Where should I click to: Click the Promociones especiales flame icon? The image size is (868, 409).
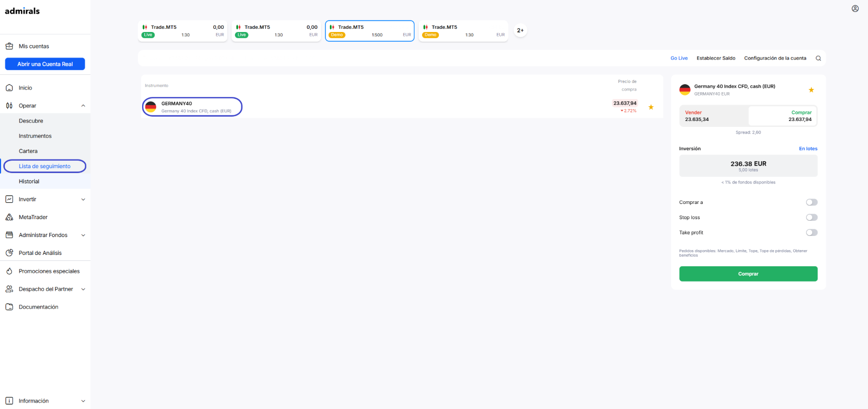tap(9, 271)
